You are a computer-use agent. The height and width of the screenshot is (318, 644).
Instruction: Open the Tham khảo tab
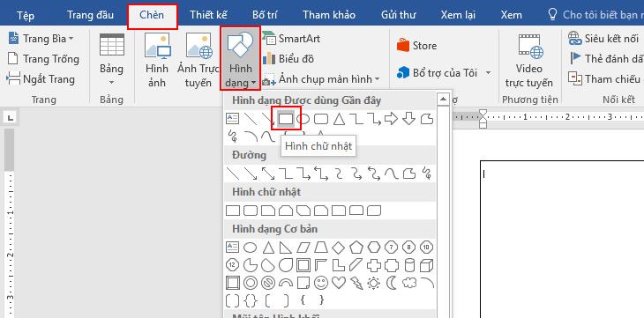pos(328,15)
